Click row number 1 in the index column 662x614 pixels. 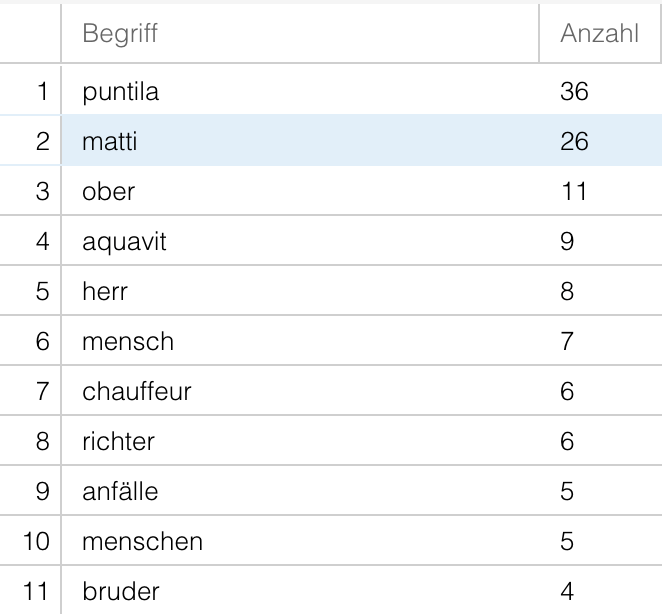(42, 92)
